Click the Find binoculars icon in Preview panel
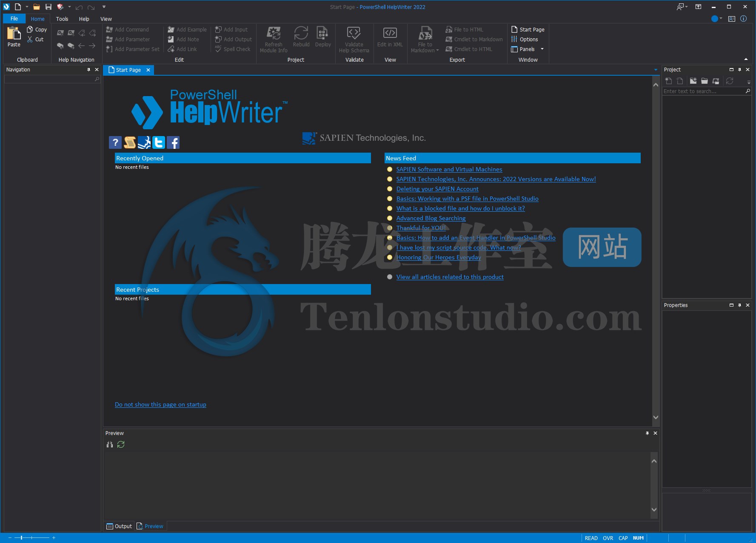 coord(110,444)
